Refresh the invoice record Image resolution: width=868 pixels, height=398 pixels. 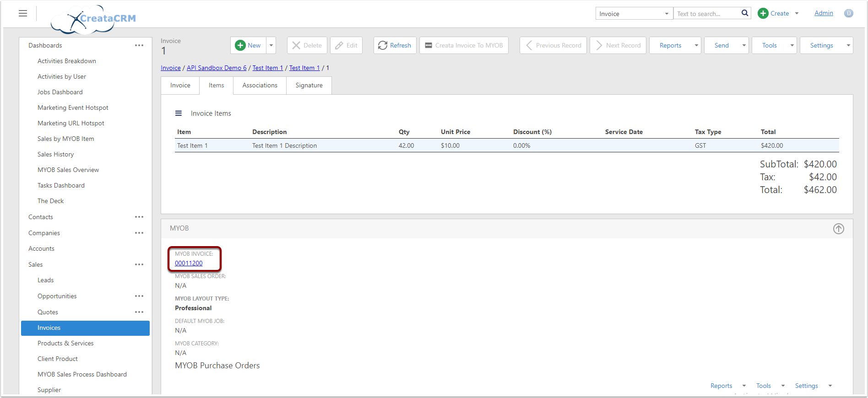click(395, 45)
